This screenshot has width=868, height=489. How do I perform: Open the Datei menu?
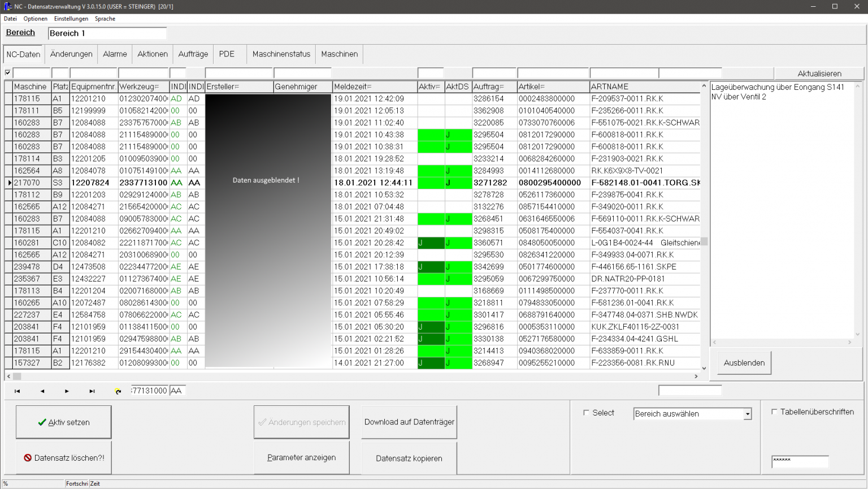pyautogui.click(x=10, y=19)
